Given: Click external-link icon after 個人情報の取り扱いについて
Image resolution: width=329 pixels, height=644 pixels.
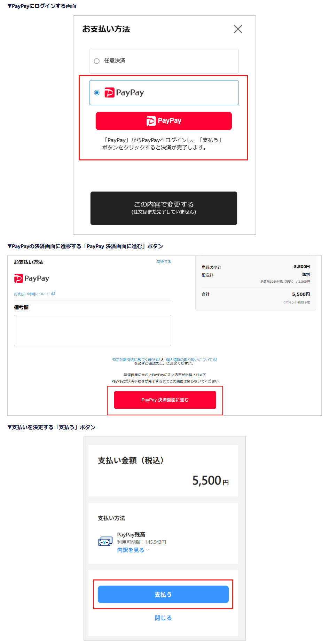Looking at the screenshot, I should [x=215, y=360].
